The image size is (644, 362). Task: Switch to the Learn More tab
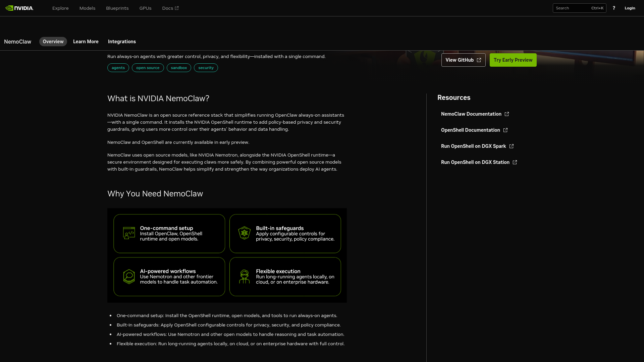tap(86, 42)
